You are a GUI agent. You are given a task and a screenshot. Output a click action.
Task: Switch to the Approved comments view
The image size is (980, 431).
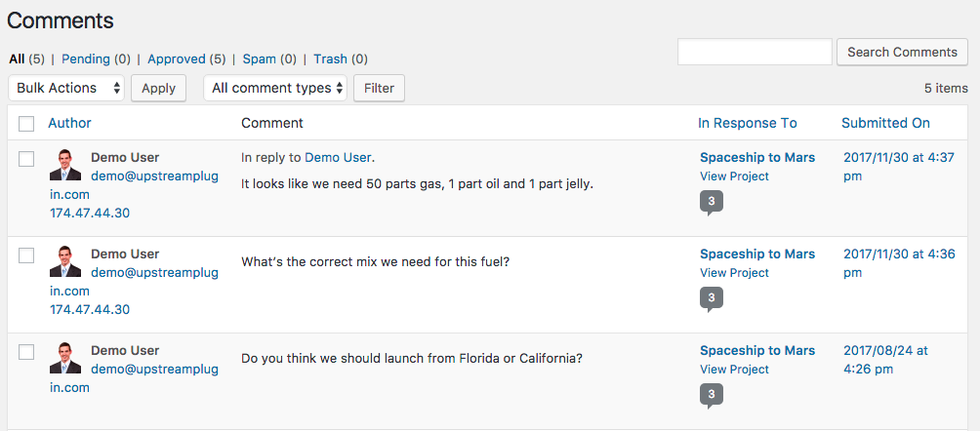[176, 59]
